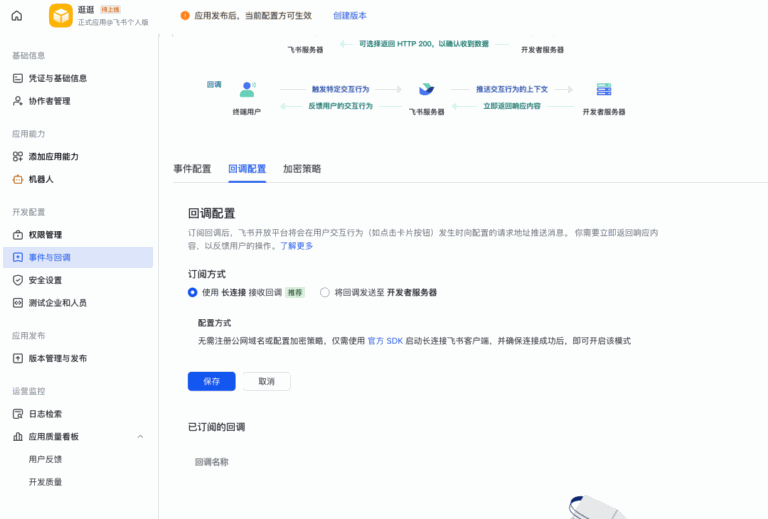Click the 订阅方式 section heading
This screenshot has height=519, width=768.
(x=207, y=274)
